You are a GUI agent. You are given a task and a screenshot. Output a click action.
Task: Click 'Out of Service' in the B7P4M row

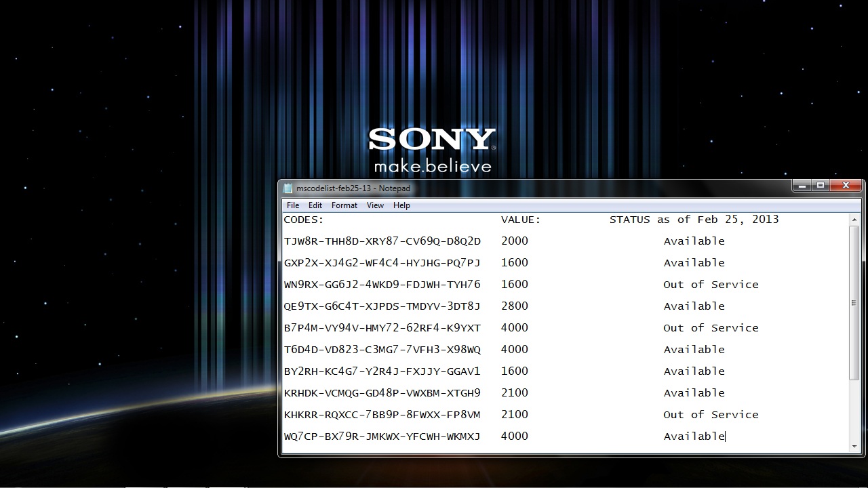[x=711, y=328]
